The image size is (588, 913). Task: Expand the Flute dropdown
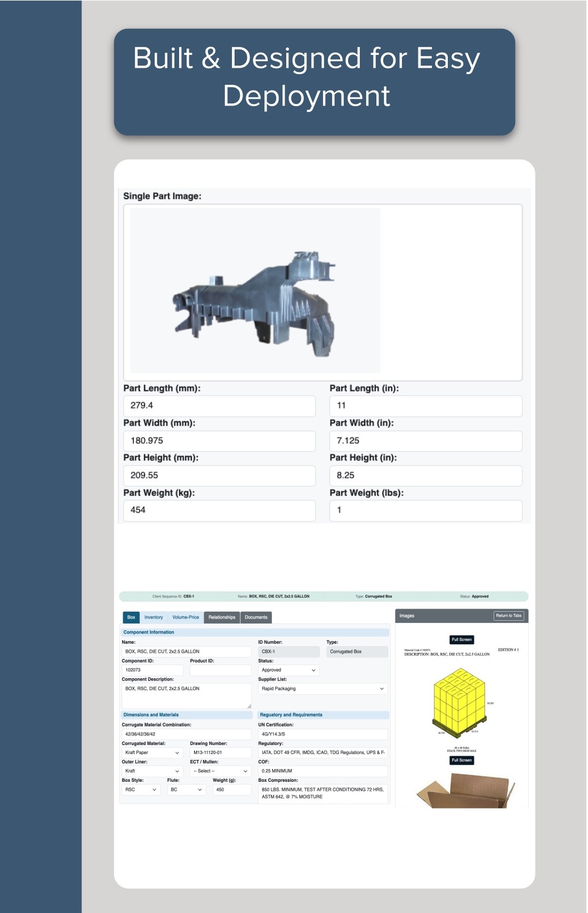186,789
